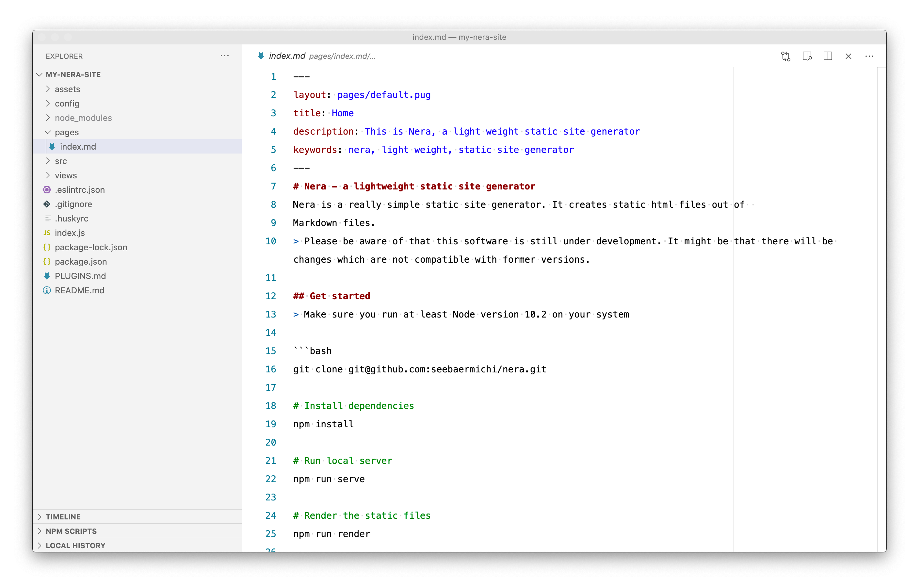921x588 pixels.
Task: Click the '## Get started' heading line
Action: pyautogui.click(x=331, y=296)
